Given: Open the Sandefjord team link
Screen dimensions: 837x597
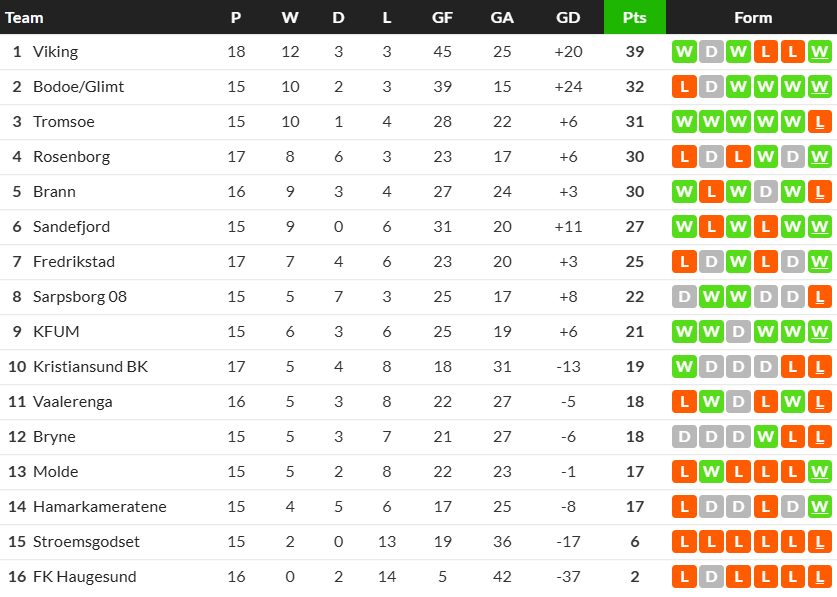Looking at the screenshot, I should coord(72,227).
